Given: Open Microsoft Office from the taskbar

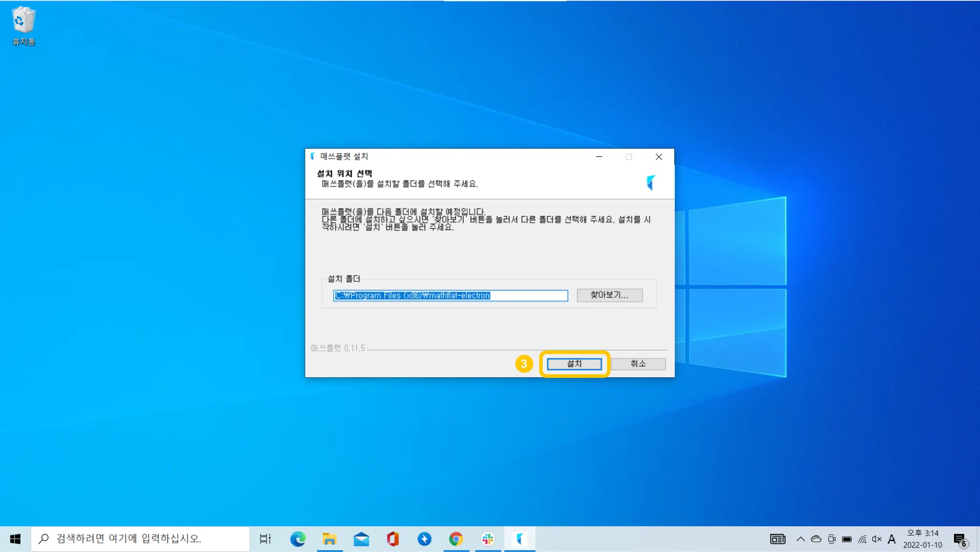Looking at the screenshot, I should pos(393,539).
